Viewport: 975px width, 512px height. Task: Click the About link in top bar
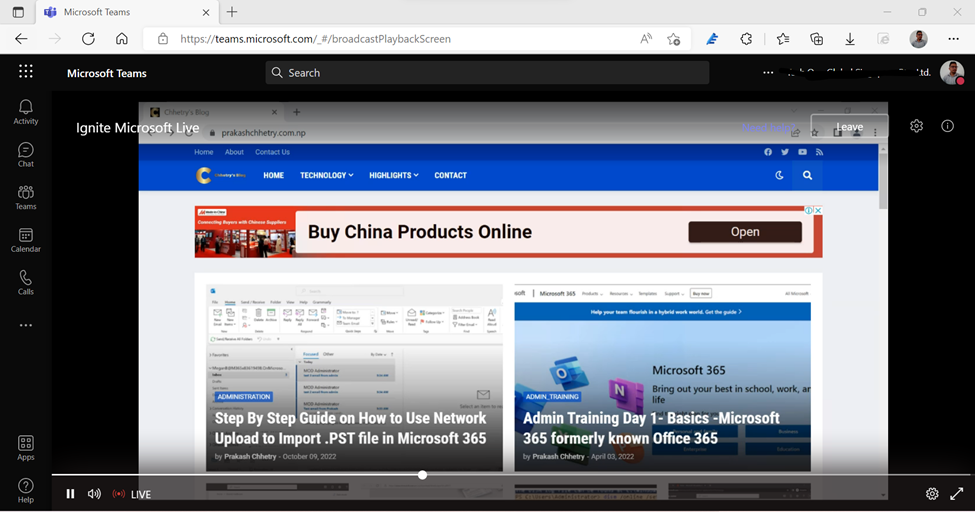point(234,152)
